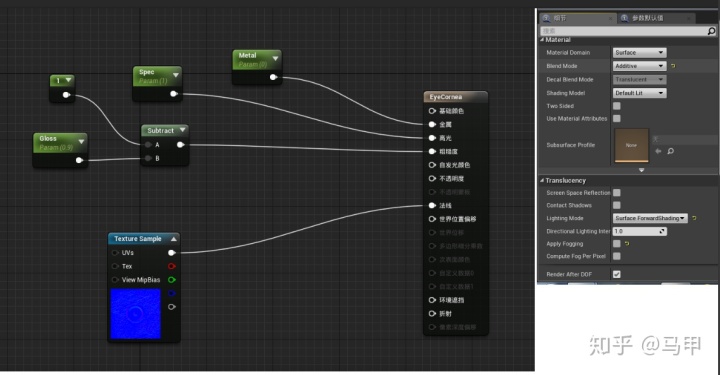Click white RGB output pin of Texture Sample
This screenshot has width=720, height=375.
[171, 253]
